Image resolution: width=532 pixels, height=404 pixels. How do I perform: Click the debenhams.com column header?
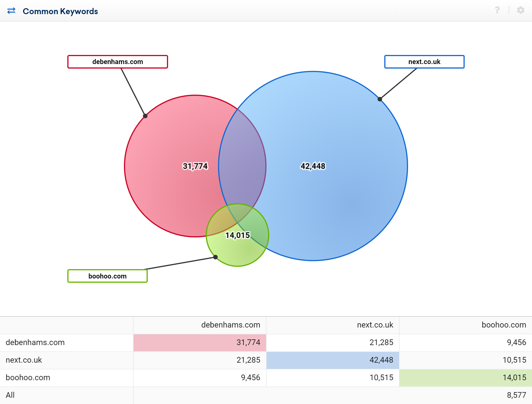pyautogui.click(x=231, y=325)
